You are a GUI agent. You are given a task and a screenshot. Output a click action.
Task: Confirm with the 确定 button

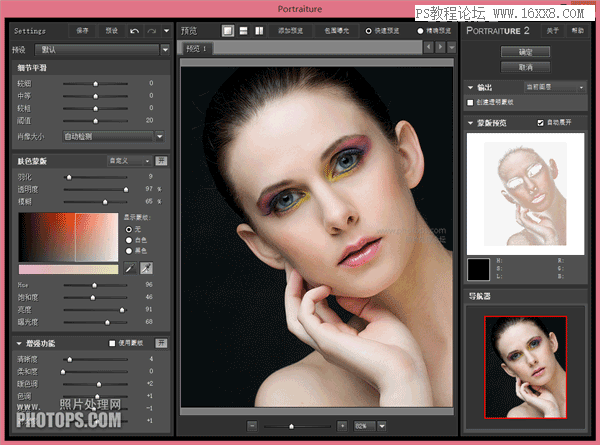tap(525, 51)
